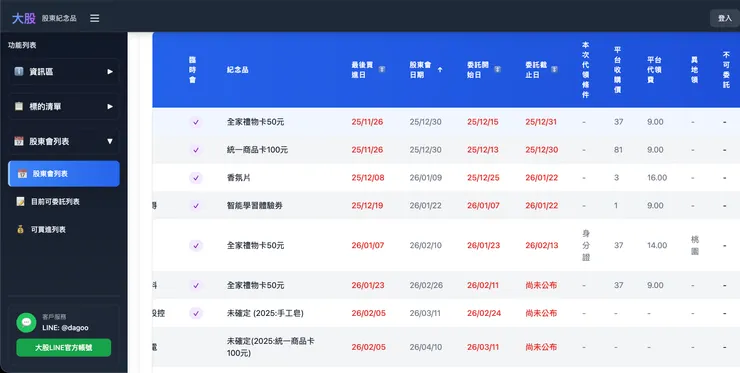Click 統一商品卡100元 souvenir cell
740x373 pixels.
(x=257, y=150)
